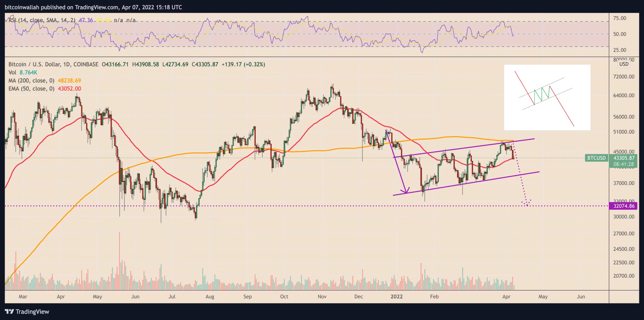Click the orange 48238.69 MA value
This screenshot has height=320, width=644.
point(69,81)
